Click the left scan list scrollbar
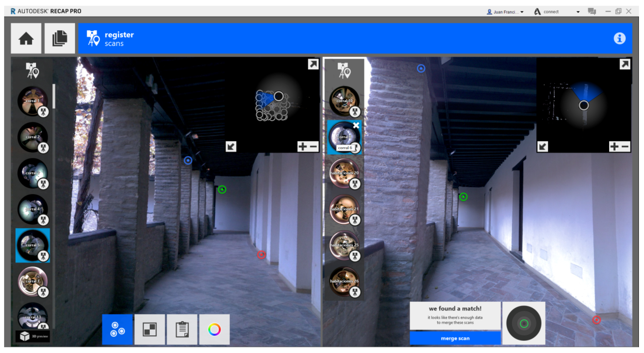 click(54, 96)
